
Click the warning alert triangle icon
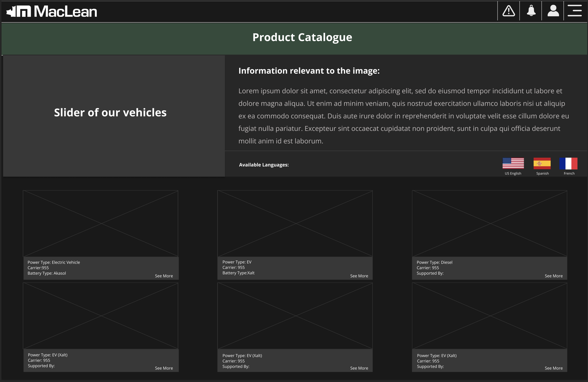pos(509,11)
